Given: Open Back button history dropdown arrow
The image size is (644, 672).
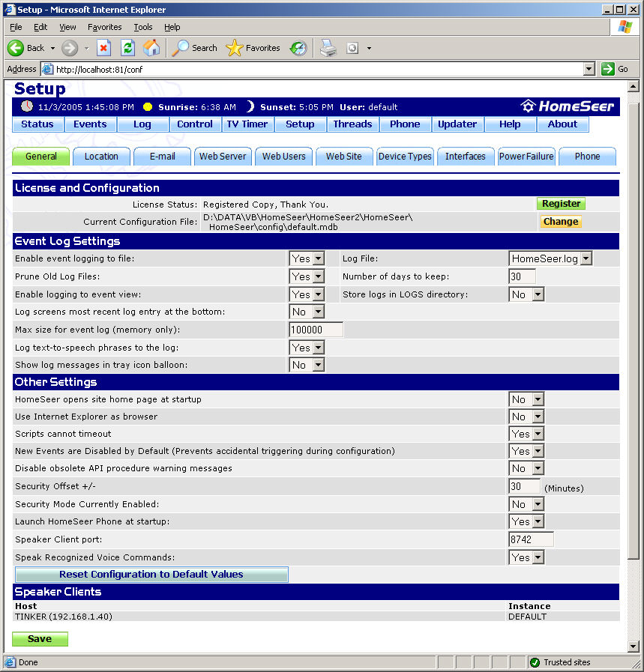Looking at the screenshot, I should pos(52,48).
